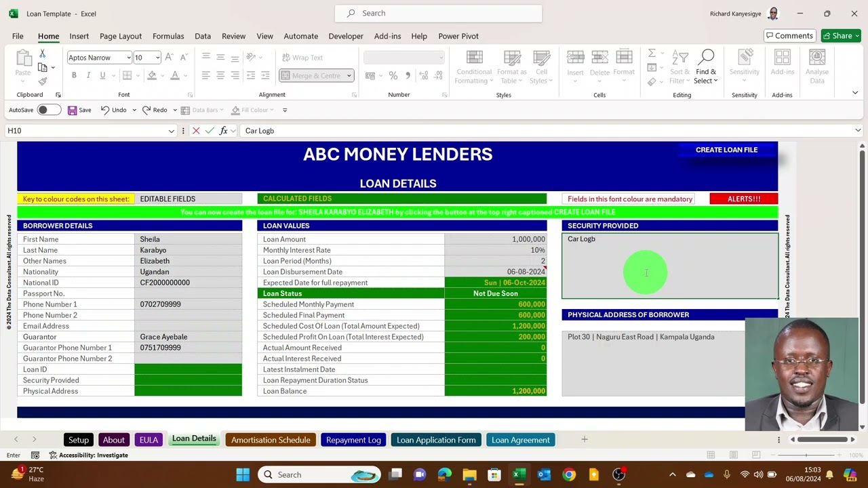Collapse the ribbon with the chevron

point(855,93)
